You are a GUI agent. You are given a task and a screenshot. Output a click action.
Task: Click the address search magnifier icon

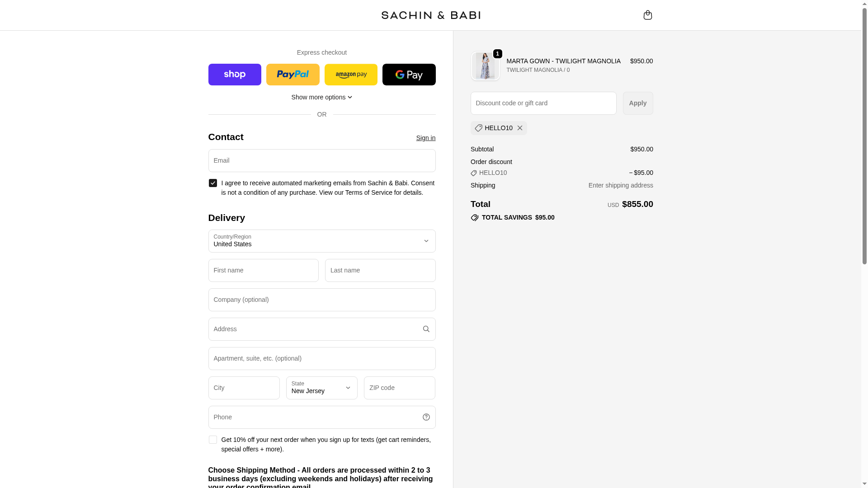click(426, 329)
